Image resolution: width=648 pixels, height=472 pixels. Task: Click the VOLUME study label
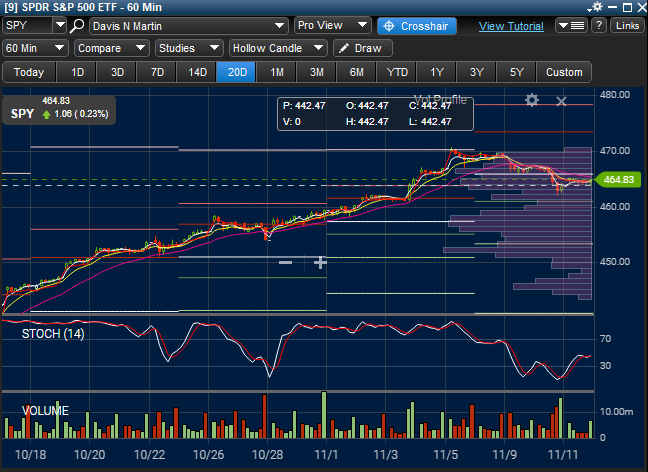point(45,410)
